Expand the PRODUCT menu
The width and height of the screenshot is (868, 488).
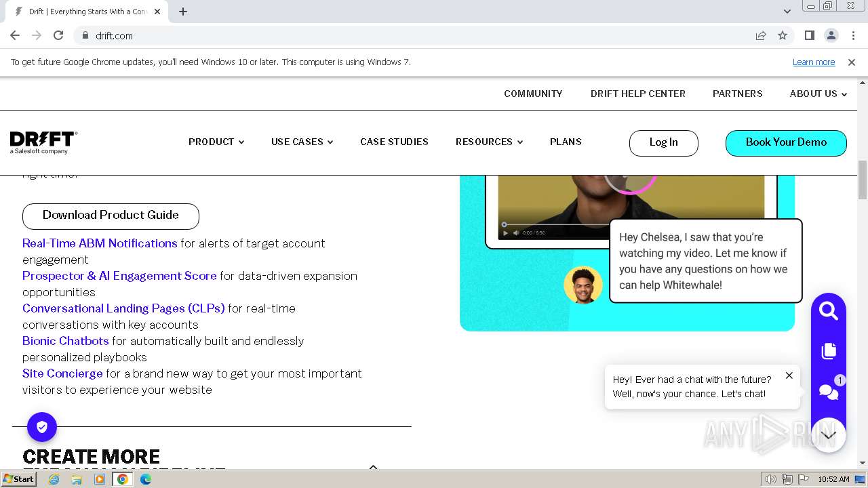coord(216,142)
